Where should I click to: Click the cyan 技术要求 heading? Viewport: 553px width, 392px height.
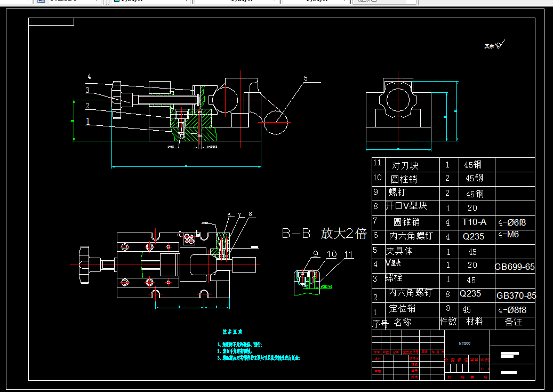pos(233,332)
